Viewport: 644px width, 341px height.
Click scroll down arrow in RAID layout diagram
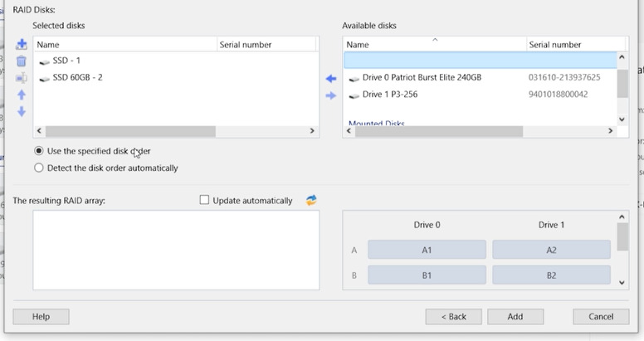(622, 283)
